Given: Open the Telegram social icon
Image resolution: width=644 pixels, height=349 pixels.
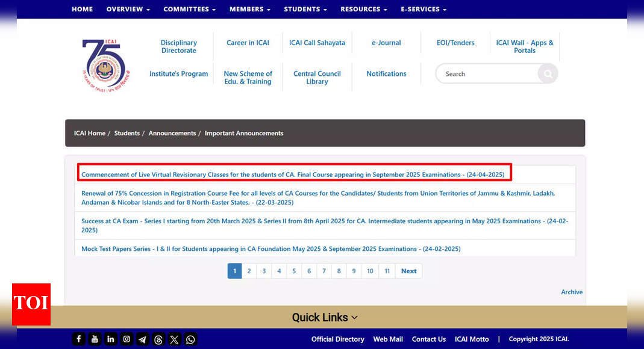Looking at the screenshot, I should tap(143, 339).
